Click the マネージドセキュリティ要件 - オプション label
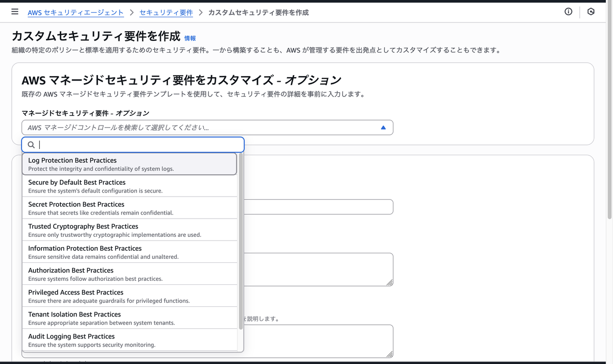The image size is (613, 364). click(x=85, y=113)
